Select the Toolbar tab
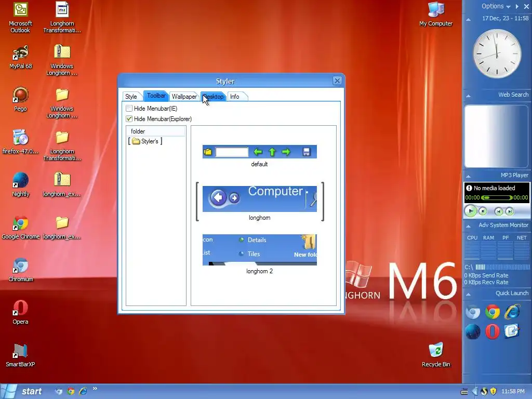 coord(156,96)
